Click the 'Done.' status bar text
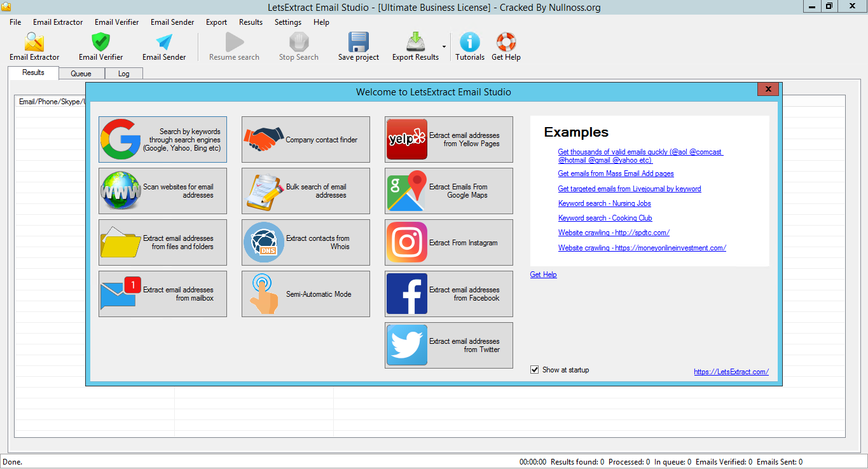868x469 pixels. pos(13,462)
